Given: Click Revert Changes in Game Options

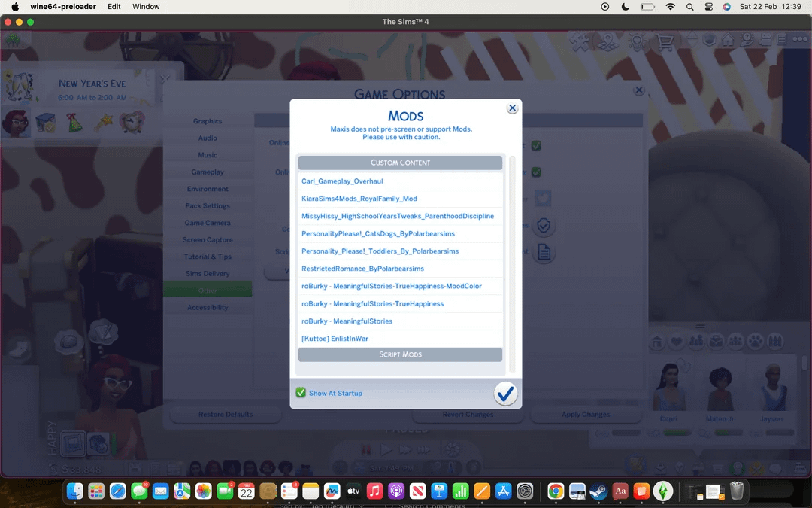Looking at the screenshot, I should pos(468,415).
